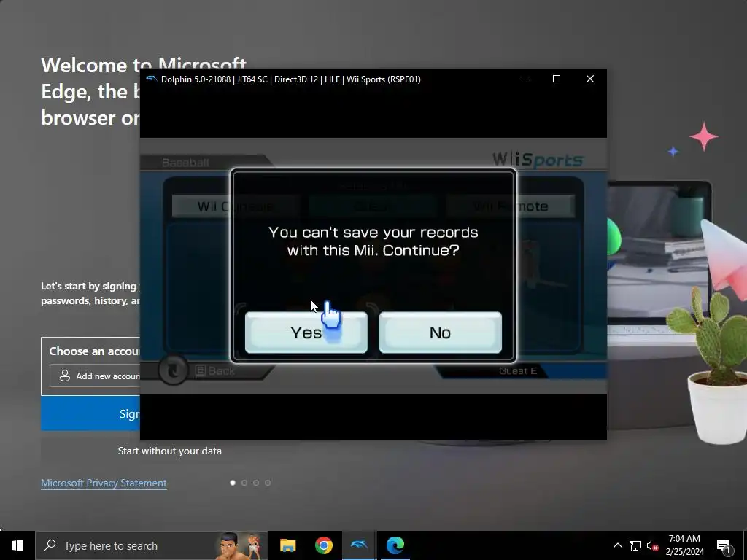Select the dimmed Back button in Wii Sports
747x560 pixels.
(x=215, y=371)
